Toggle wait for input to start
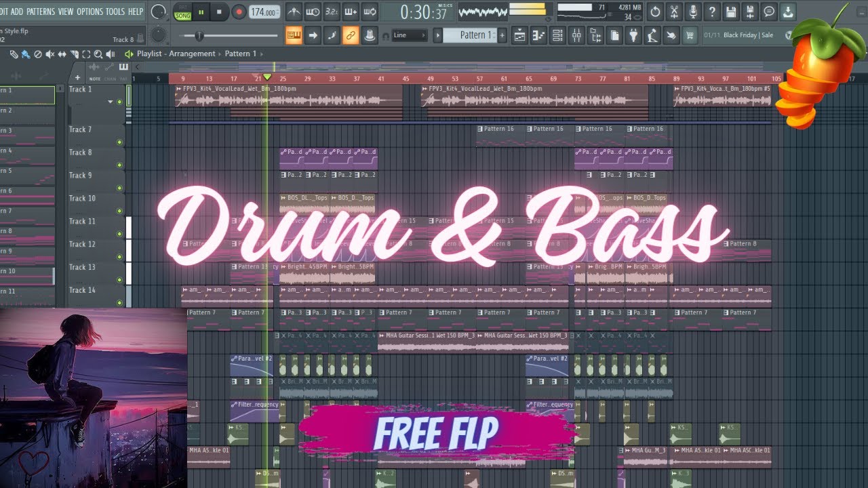Screen dimensions: 868x488 [x=313, y=12]
